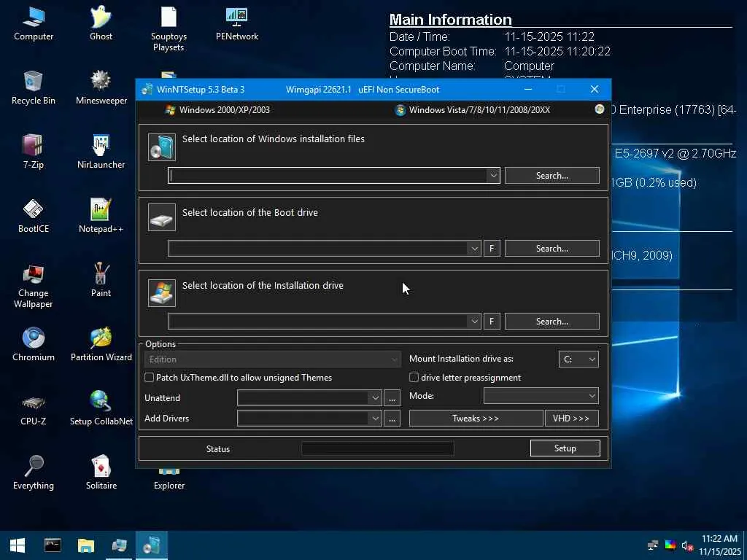The image size is (747, 560).
Task: Open the Everything search icon
Action: [34, 473]
